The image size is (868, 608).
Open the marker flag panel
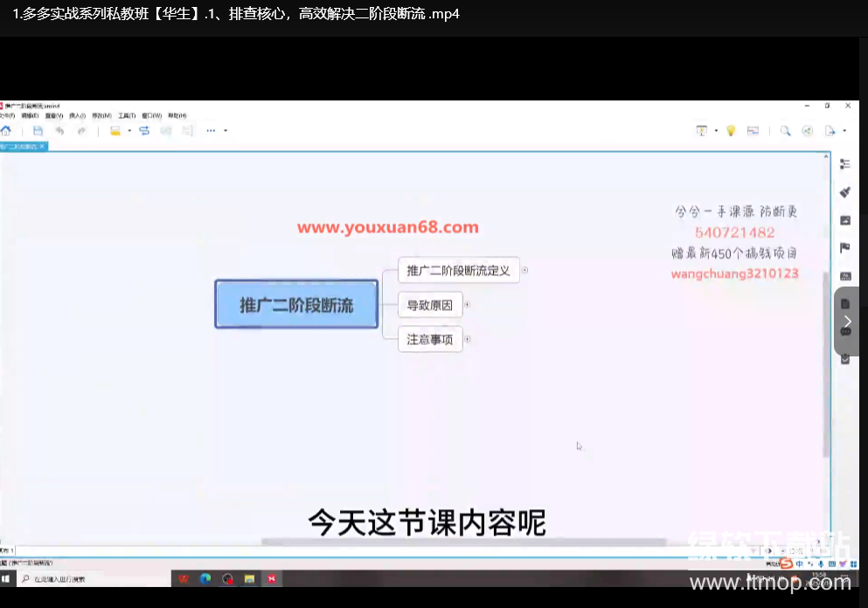coord(844,247)
